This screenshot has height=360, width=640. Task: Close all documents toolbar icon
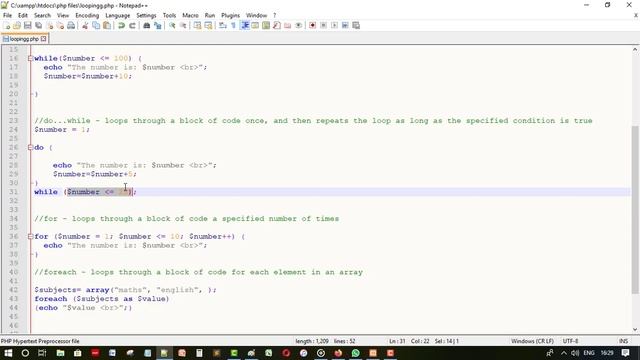click(x=60, y=25)
